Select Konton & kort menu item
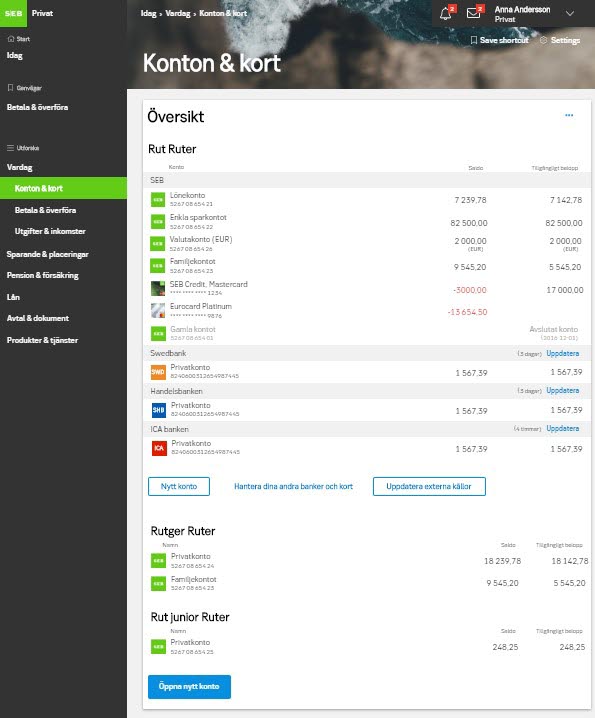 (x=63, y=188)
